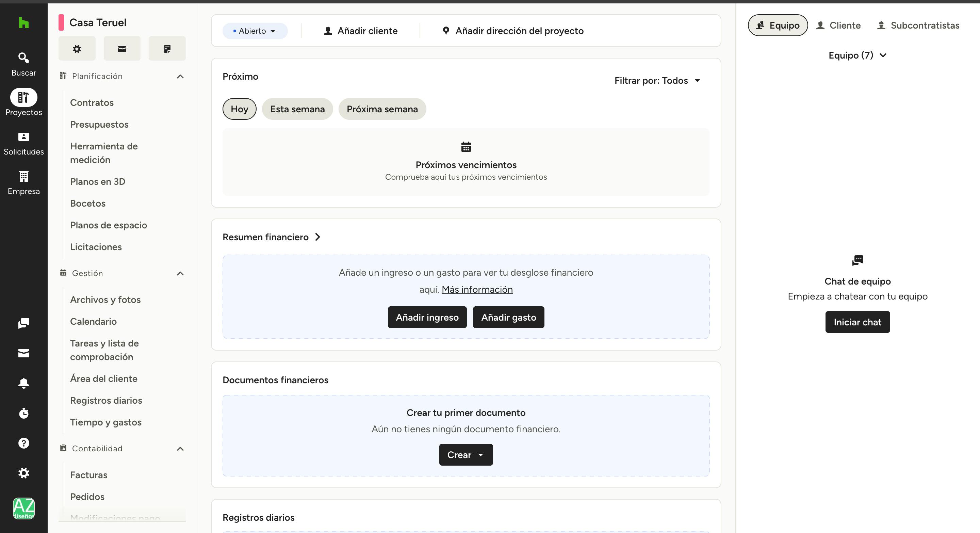The image size is (980, 533).
Task: Open project settings gear under Casa Teruel
Action: (77, 49)
